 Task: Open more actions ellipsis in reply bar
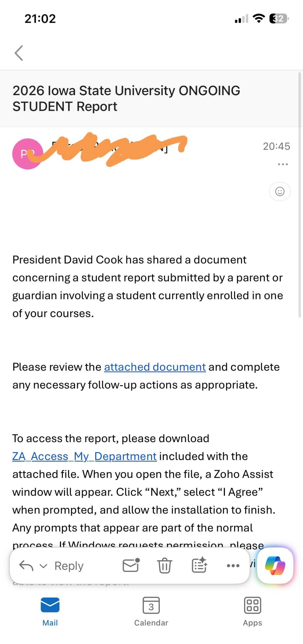[x=233, y=566]
